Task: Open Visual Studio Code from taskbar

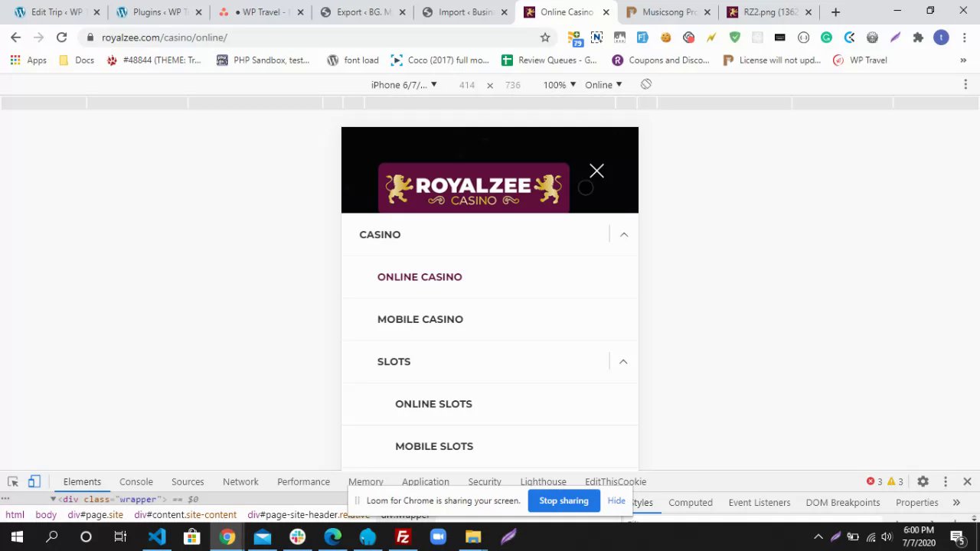Action: [157, 537]
